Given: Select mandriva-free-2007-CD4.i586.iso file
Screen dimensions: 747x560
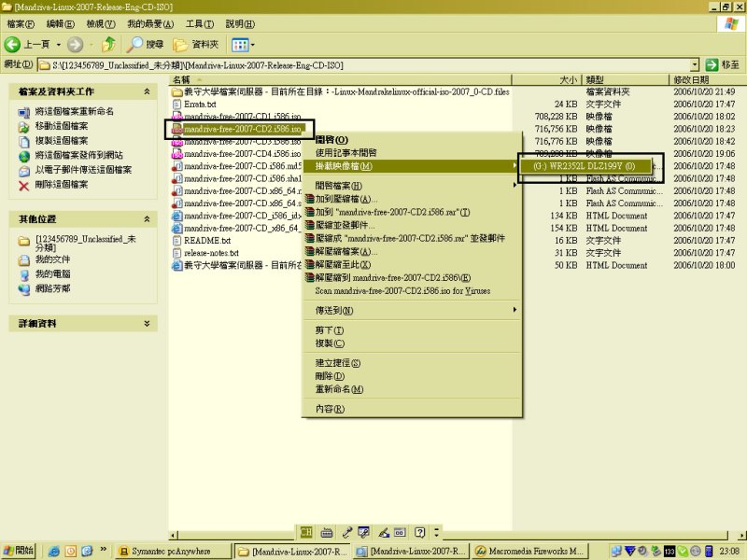Looking at the screenshot, I should [x=243, y=154].
